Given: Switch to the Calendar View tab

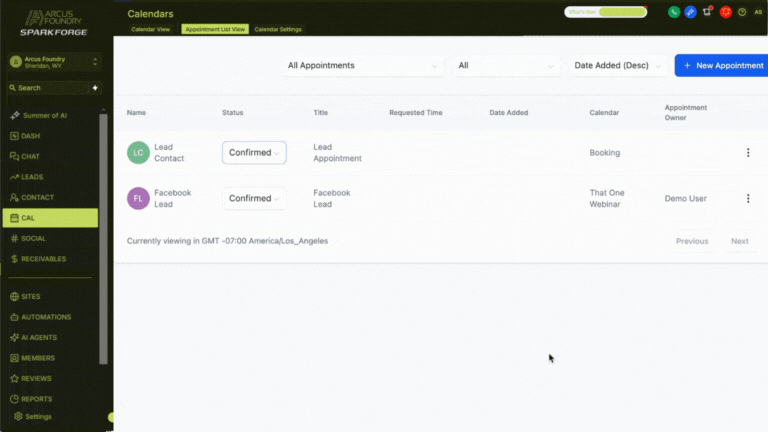Looking at the screenshot, I should pyautogui.click(x=150, y=29).
